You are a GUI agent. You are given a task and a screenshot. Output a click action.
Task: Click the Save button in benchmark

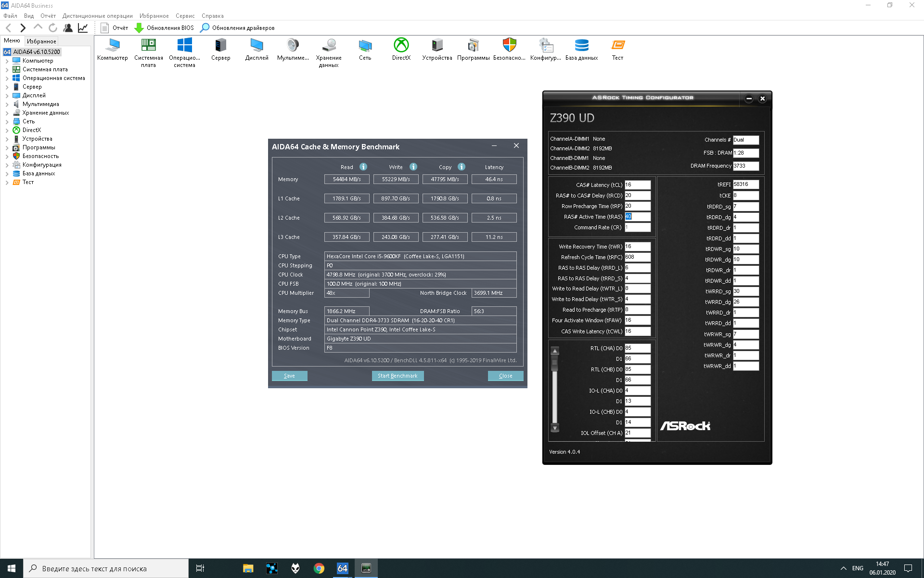tap(289, 376)
